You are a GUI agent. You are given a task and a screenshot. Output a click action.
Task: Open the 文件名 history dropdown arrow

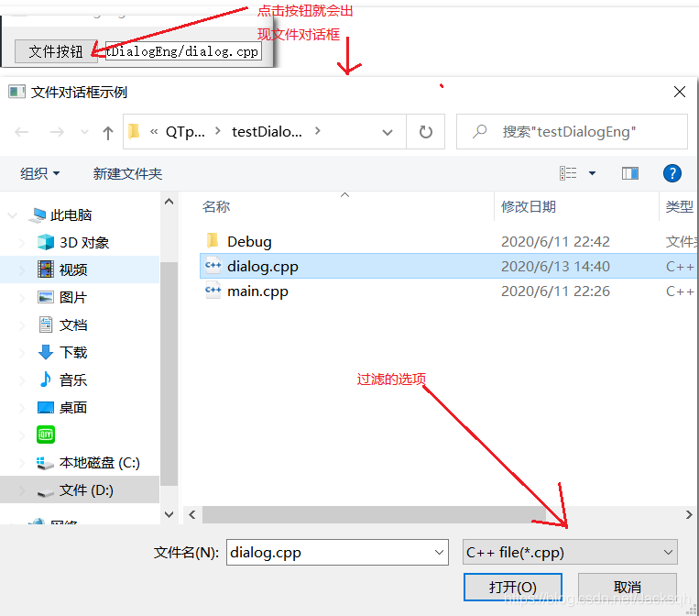click(439, 552)
